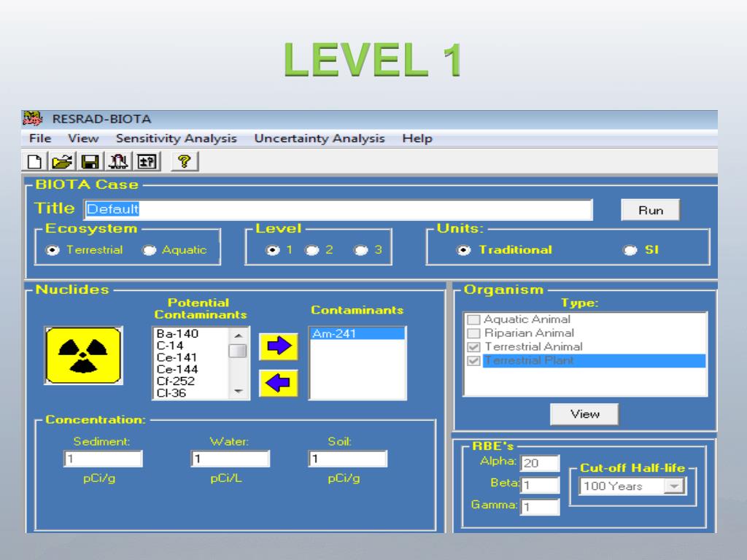Select SI units radio button
The image size is (747, 560).
(x=630, y=251)
